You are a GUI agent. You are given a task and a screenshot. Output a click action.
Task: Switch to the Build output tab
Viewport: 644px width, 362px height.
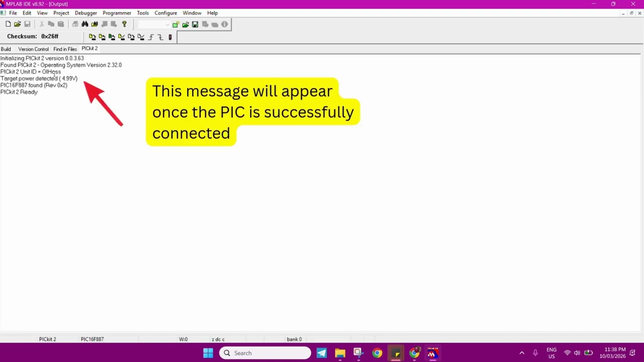click(x=6, y=49)
